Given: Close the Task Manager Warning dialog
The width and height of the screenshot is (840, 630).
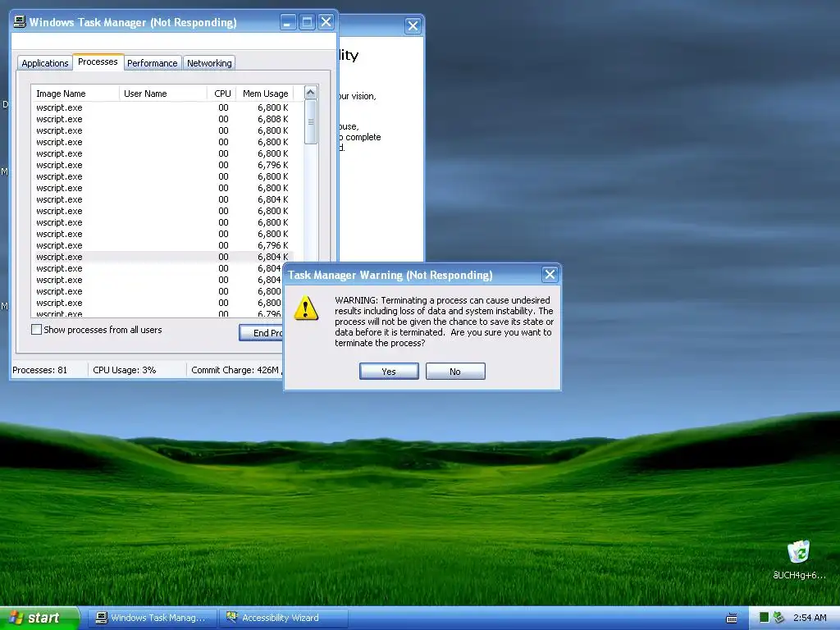Looking at the screenshot, I should click(x=550, y=275).
